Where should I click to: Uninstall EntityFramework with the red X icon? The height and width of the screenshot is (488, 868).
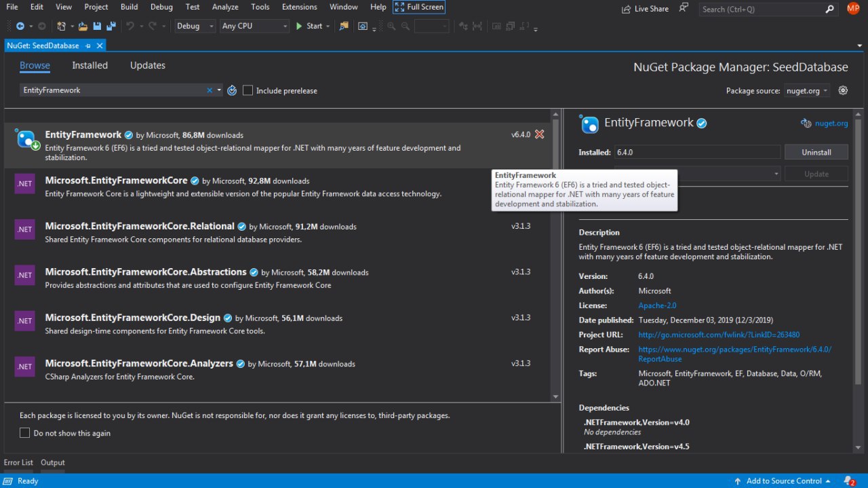point(539,134)
